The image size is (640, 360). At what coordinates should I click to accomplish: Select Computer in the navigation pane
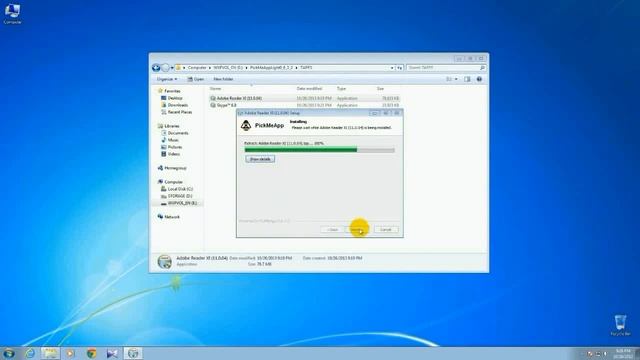tap(173, 182)
